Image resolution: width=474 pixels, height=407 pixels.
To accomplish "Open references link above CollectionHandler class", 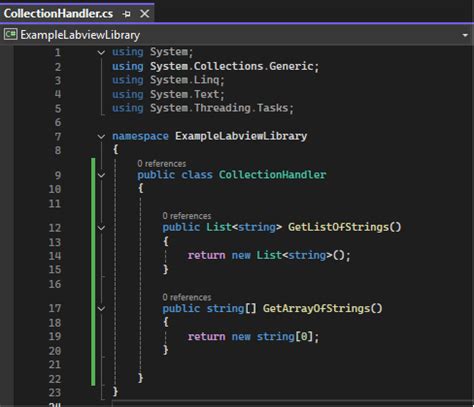I will [162, 164].
